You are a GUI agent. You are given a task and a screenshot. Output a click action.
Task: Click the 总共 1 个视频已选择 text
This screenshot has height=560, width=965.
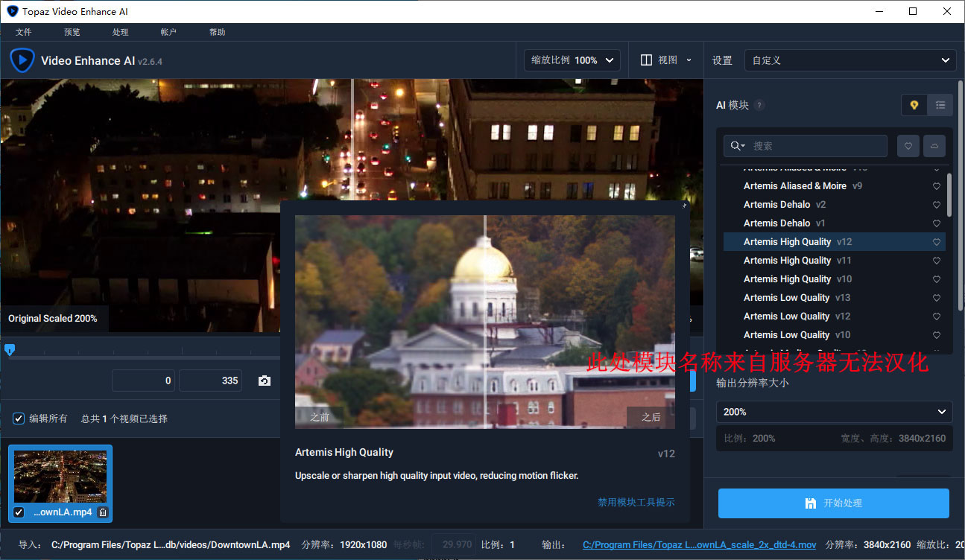[x=124, y=419]
